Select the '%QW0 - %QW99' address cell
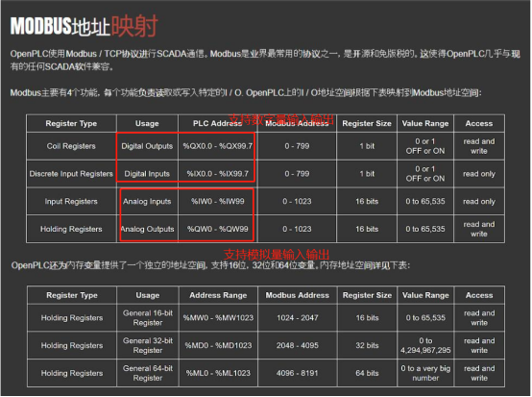Image resolution: width=532 pixels, height=397 pixels. coord(217,229)
